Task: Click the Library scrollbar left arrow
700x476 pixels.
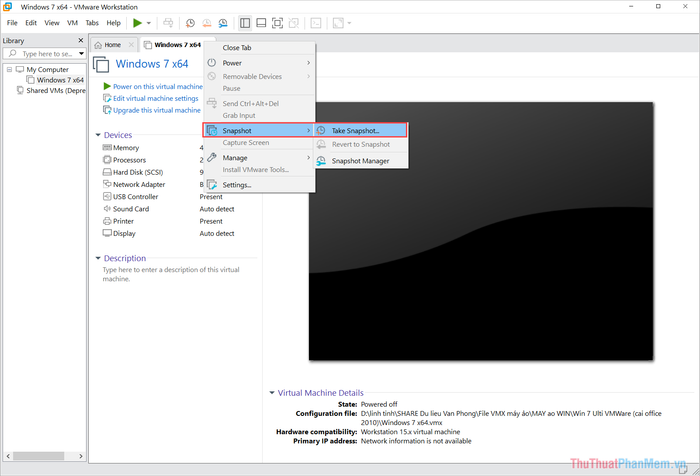Action: [x=8, y=456]
